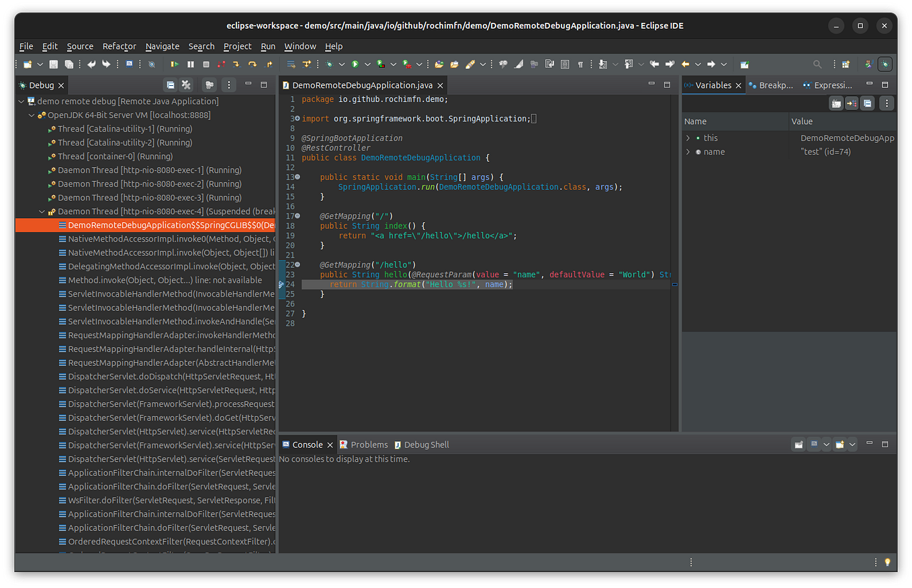Click the Disconnect debug icon
The image size is (912, 588).
(x=221, y=64)
